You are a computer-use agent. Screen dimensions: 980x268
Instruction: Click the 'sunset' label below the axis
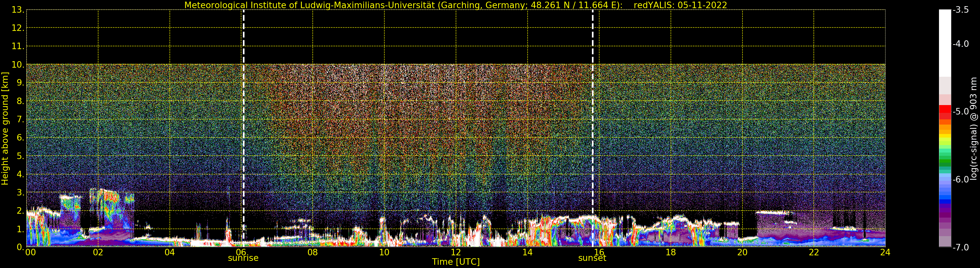click(x=592, y=258)
